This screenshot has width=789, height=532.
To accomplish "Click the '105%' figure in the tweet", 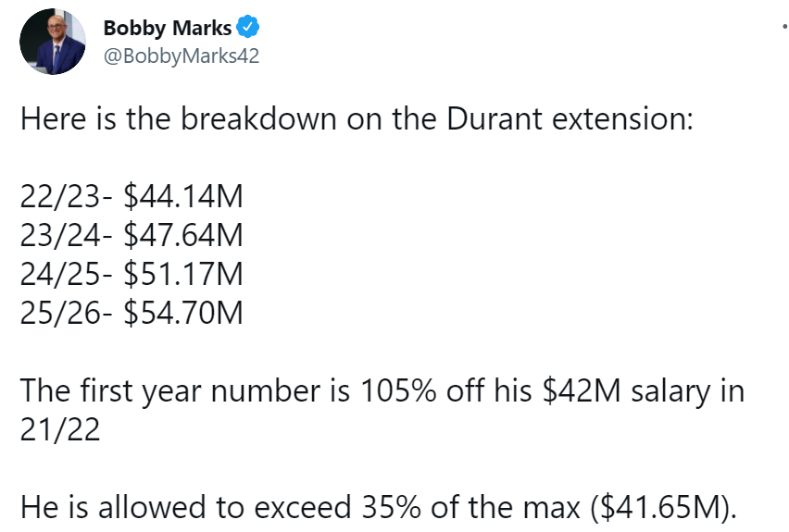I will (398, 390).
